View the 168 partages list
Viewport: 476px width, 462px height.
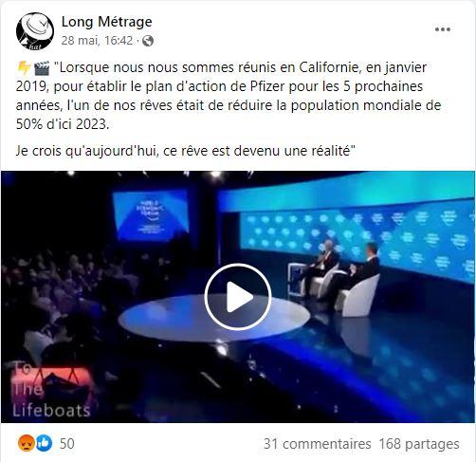point(419,444)
